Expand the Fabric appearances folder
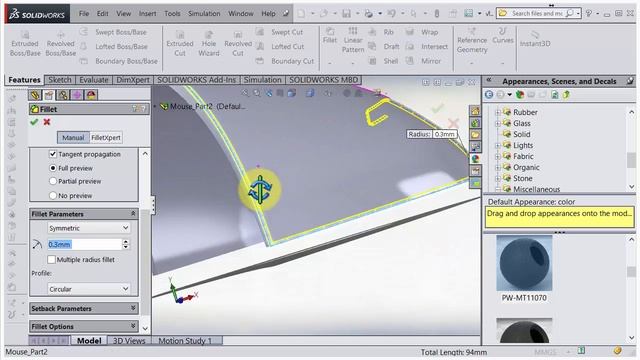Viewport: 640px width, 360px height. [x=498, y=156]
